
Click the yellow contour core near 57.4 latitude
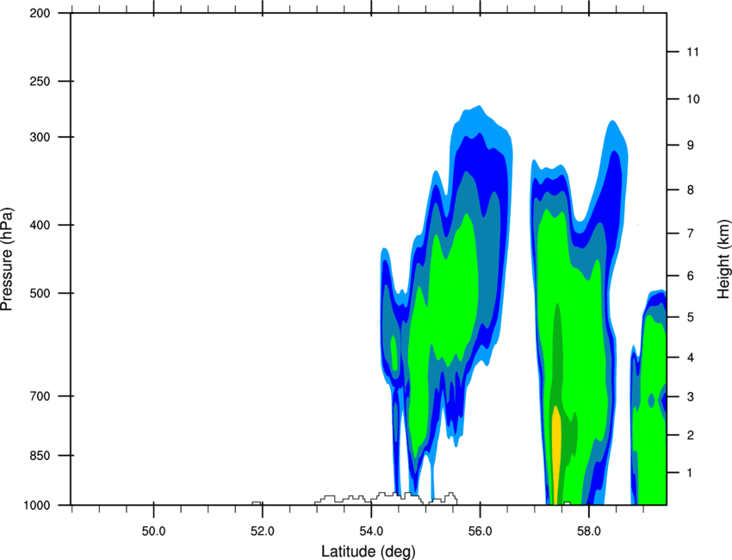tap(556, 456)
